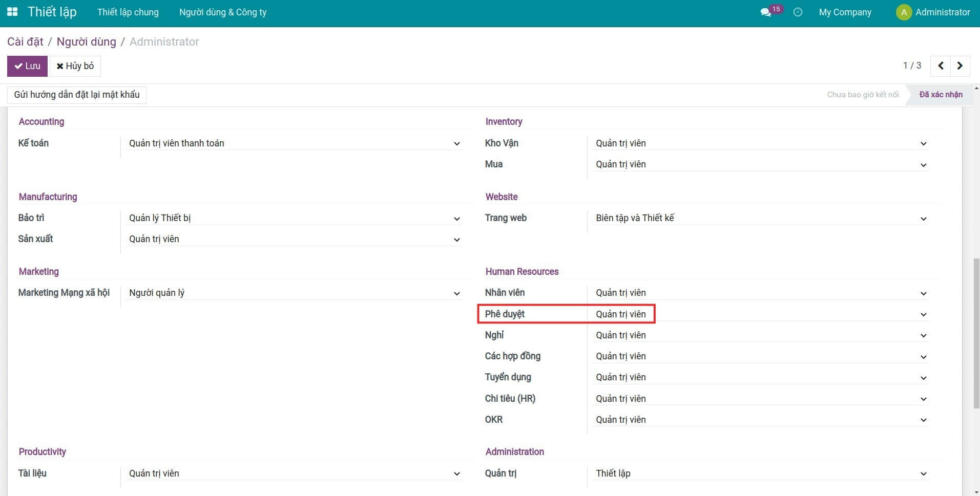The width and height of the screenshot is (980, 496).
Task: Open the apps grid menu icon
Action: pyautogui.click(x=12, y=12)
